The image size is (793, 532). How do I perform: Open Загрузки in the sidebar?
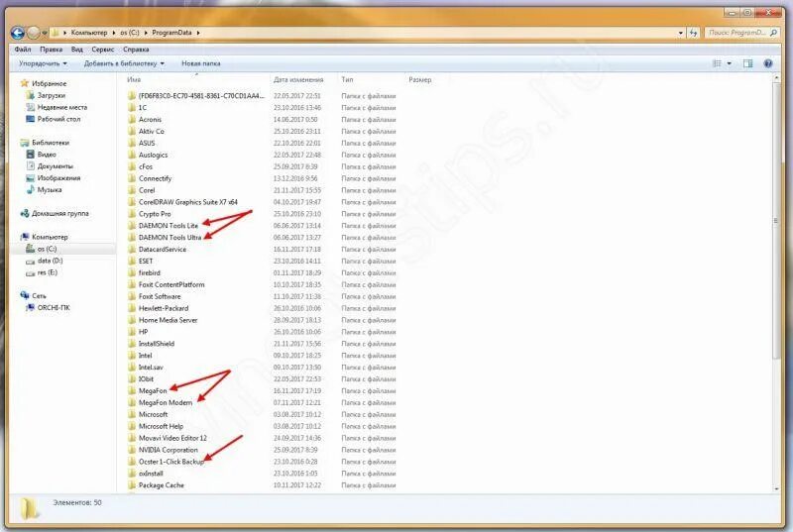coord(52,95)
